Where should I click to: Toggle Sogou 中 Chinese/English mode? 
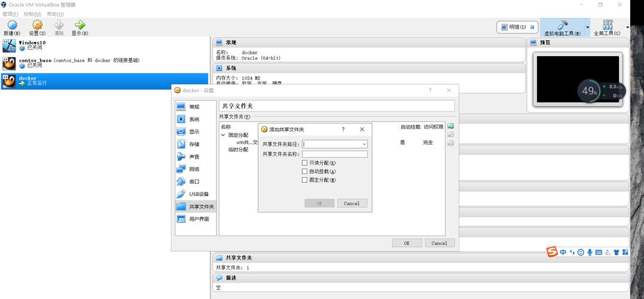pyautogui.click(x=563, y=252)
